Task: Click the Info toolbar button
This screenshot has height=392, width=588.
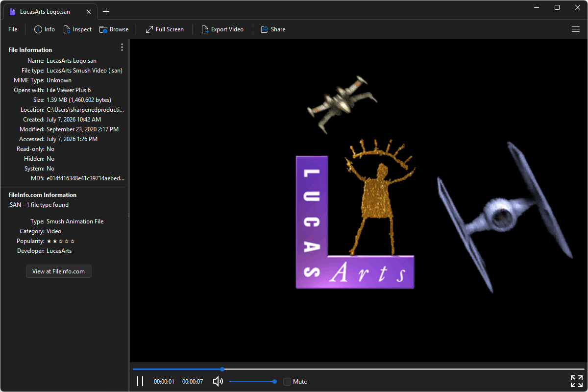Action: coord(44,29)
